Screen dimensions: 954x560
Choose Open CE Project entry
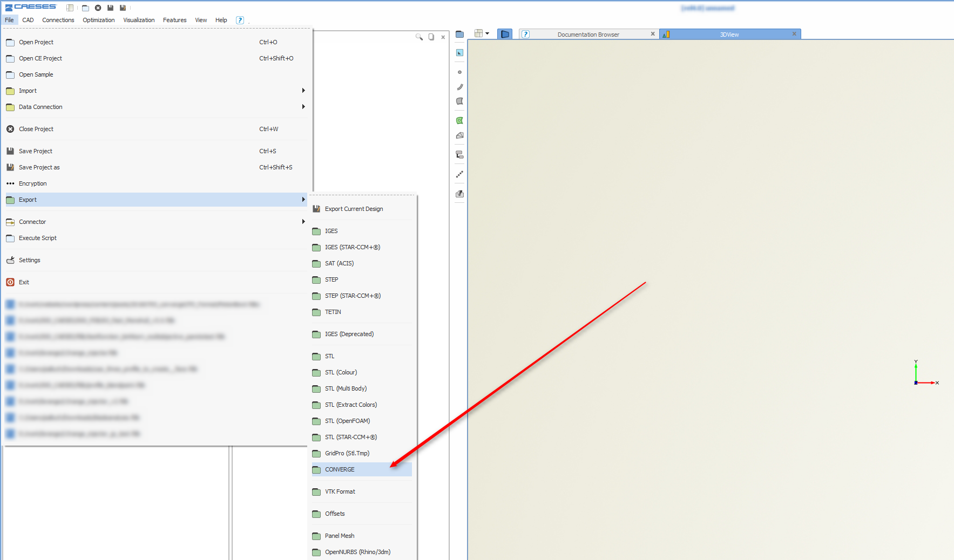156,58
